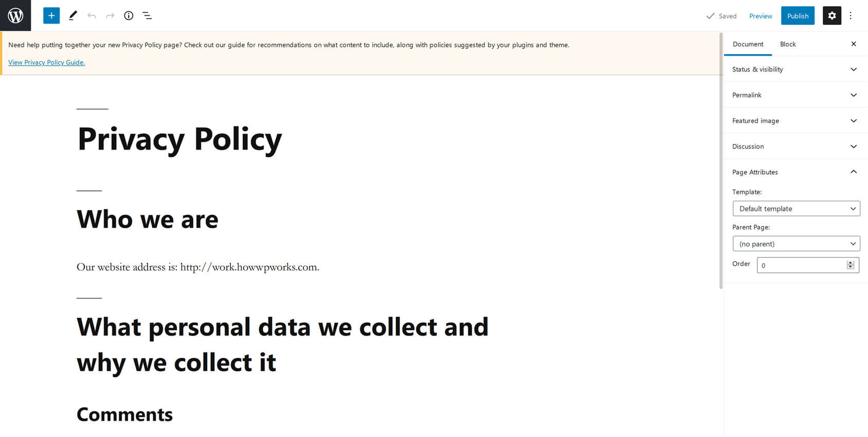The height and width of the screenshot is (437, 868).
Task: Click the Redo arrow
Action: pyautogui.click(x=110, y=15)
